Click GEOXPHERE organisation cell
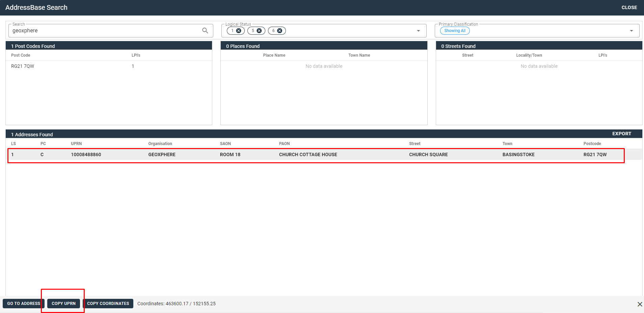Image resolution: width=644 pixels, height=313 pixels. [x=162, y=154]
